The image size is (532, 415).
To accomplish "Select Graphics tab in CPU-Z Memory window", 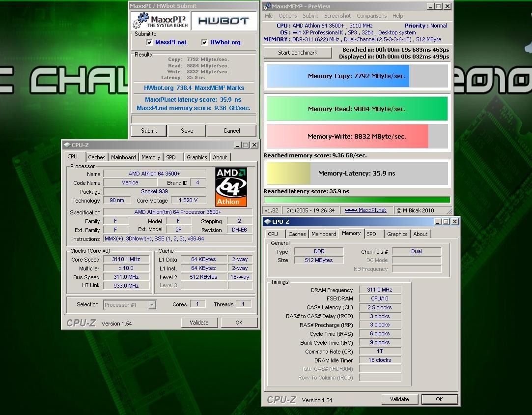I will (397, 234).
